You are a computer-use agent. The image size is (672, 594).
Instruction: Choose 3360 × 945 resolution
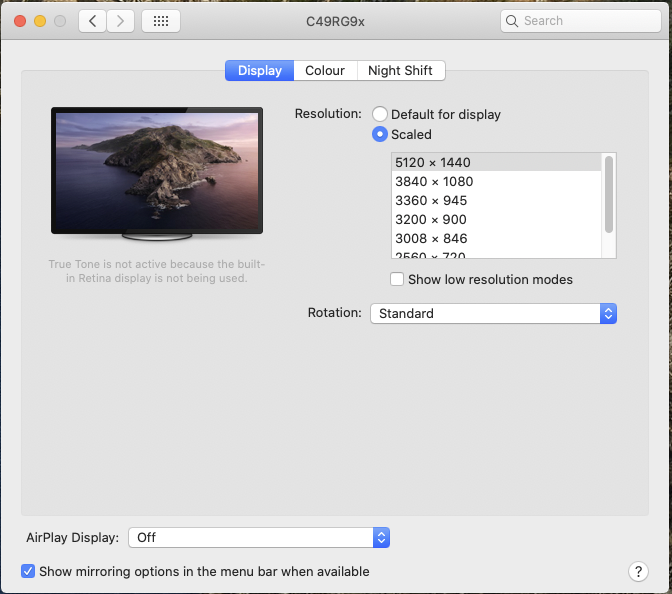tap(496, 200)
